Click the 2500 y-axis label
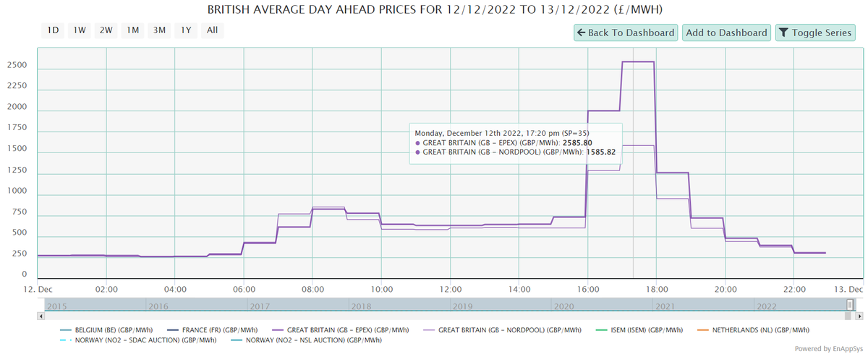Viewport: 868px width, 354px height. tap(16, 65)
